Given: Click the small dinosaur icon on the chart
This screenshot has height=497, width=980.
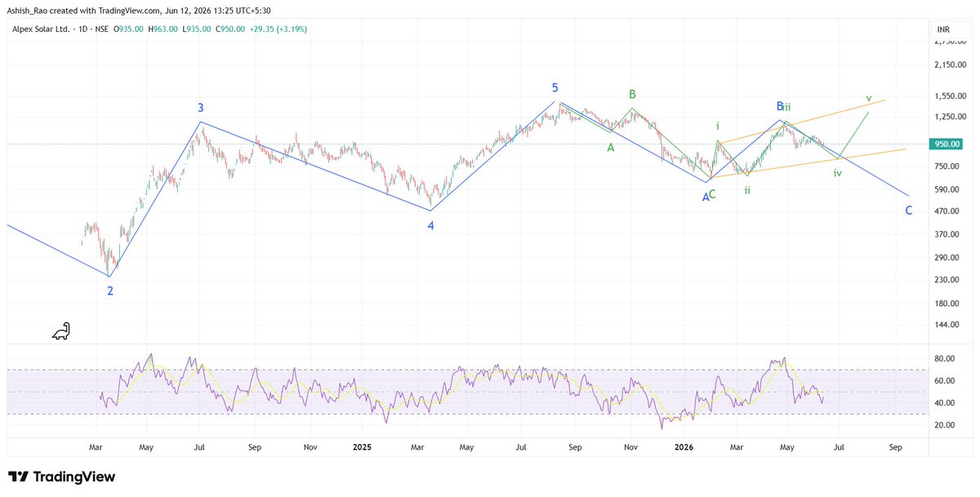Looking at the screenshot, I should pos(61,331).
